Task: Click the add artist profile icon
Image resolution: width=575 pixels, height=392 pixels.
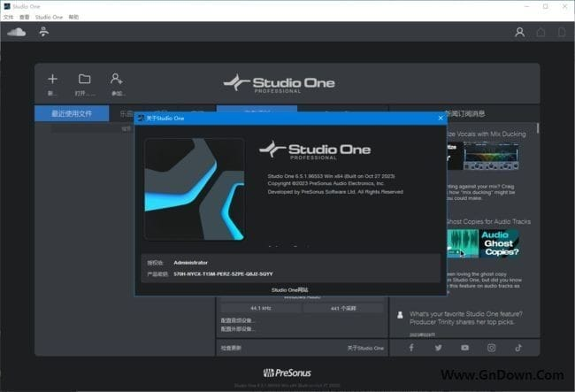Action: 117,80
